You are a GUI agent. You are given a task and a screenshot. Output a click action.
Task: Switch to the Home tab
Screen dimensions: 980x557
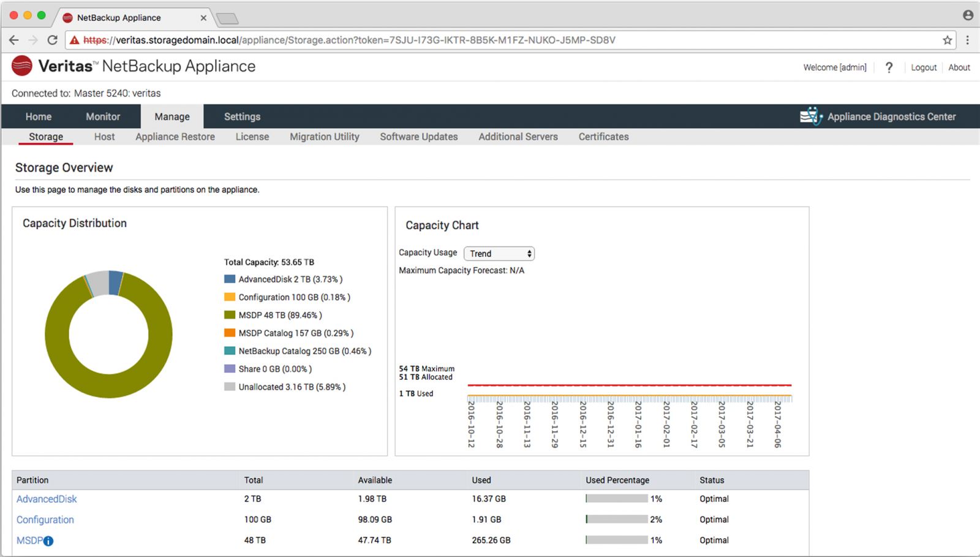[39, 116]
